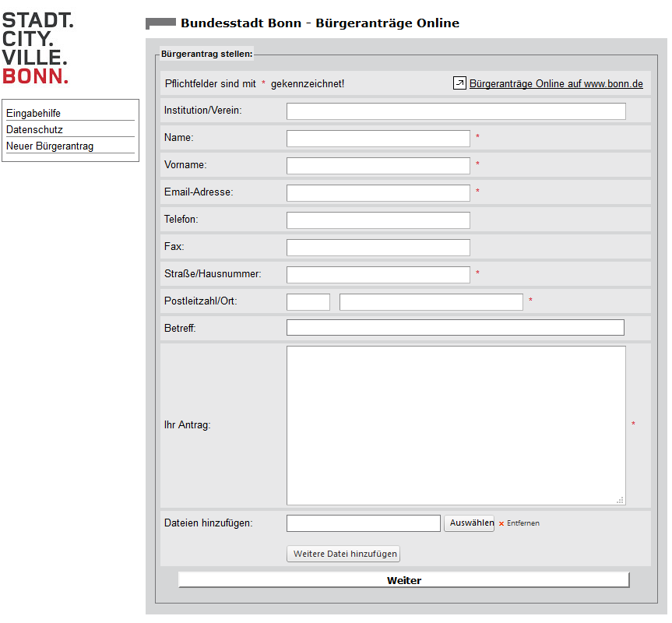Click into the Name input field
Image resolution: width=672 pixels, height=623 pixels.
tap(378, 139)
